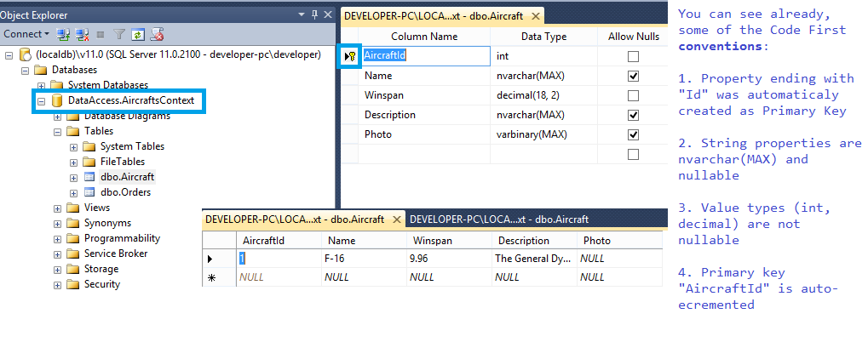This screenshot has height=342, width=868.
Task: Click the Disconnect server icon
Action: click(80, 34)
